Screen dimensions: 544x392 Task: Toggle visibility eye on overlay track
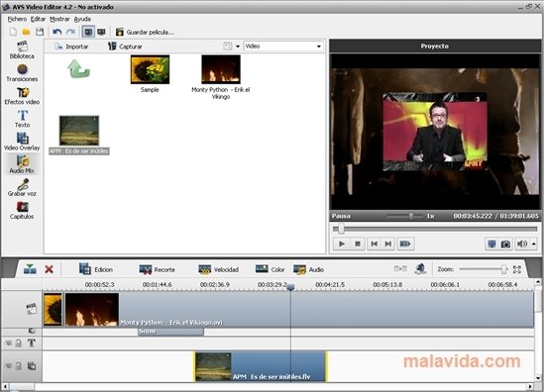click(8, 366)
